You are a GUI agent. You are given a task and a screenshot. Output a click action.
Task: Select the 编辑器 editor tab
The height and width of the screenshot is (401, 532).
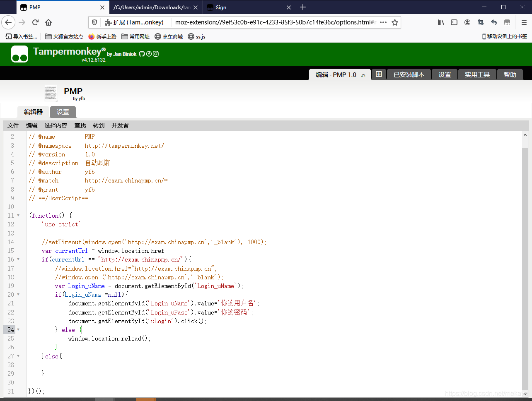click(33, 112)
